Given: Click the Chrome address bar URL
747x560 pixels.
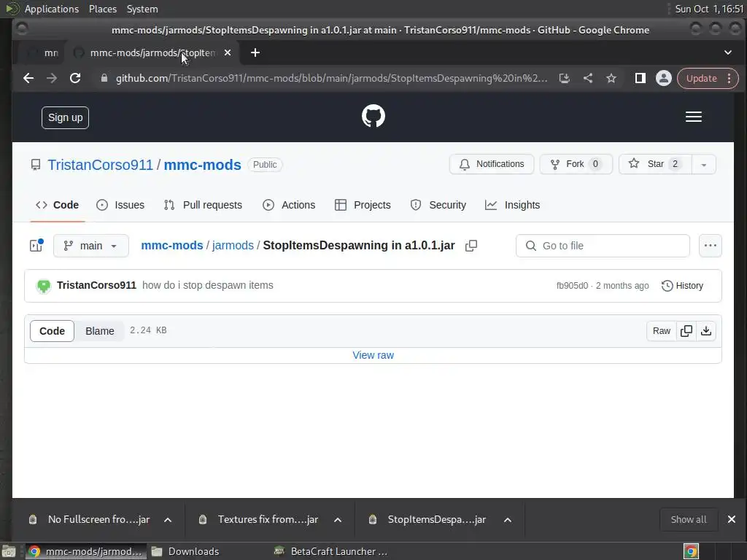Looking at the screenshot, I should 332,78.
